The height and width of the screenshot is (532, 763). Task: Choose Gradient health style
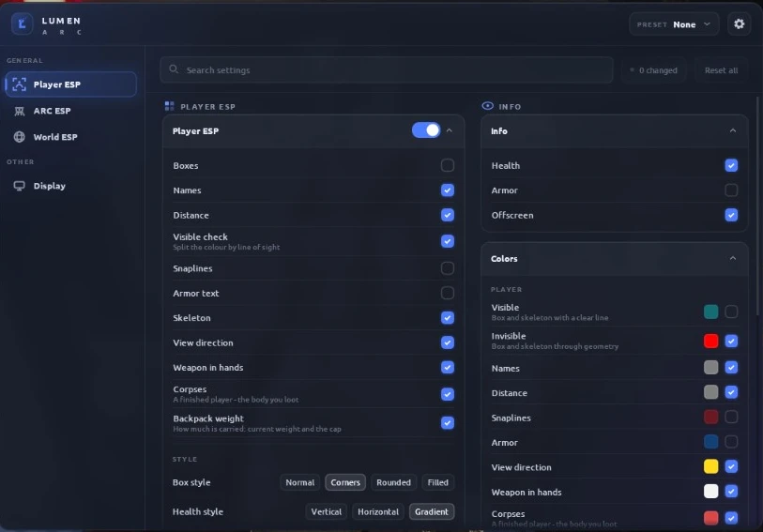431,511
